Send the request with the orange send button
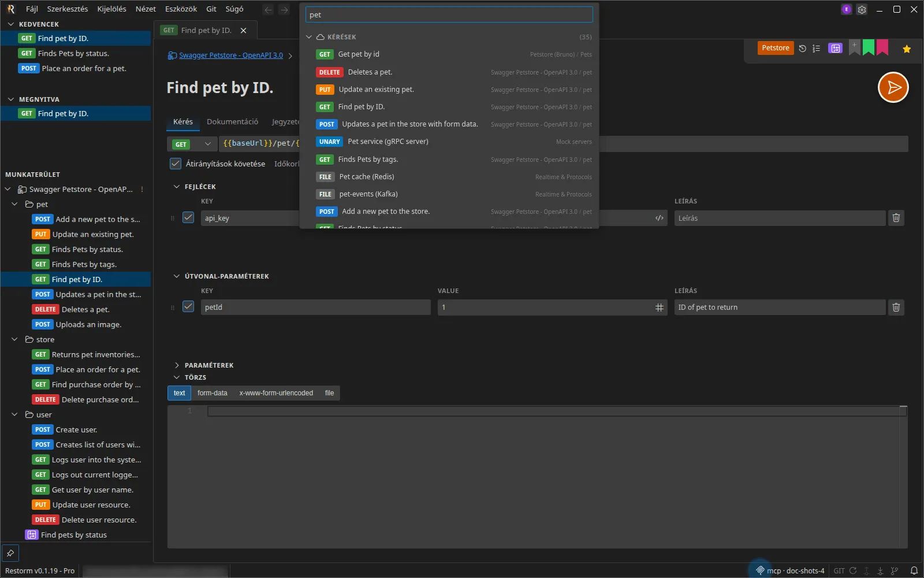The width and height of the screenshot is (924, 578). click(893, 87)
